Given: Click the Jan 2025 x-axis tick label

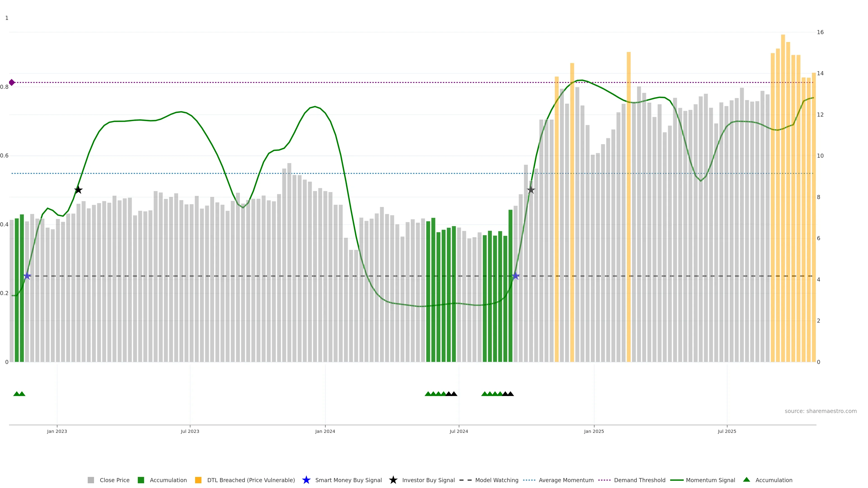Looking at the screenshot, I should click(x=594, y=432).
